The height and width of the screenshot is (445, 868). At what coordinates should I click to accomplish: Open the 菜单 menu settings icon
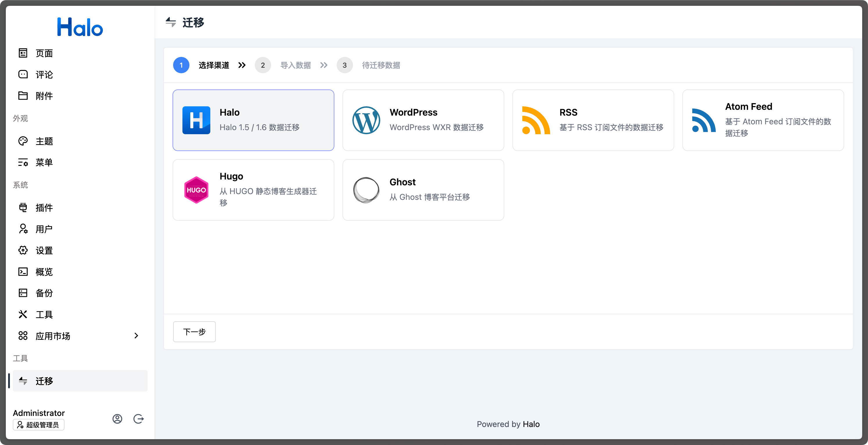(23, 162)
